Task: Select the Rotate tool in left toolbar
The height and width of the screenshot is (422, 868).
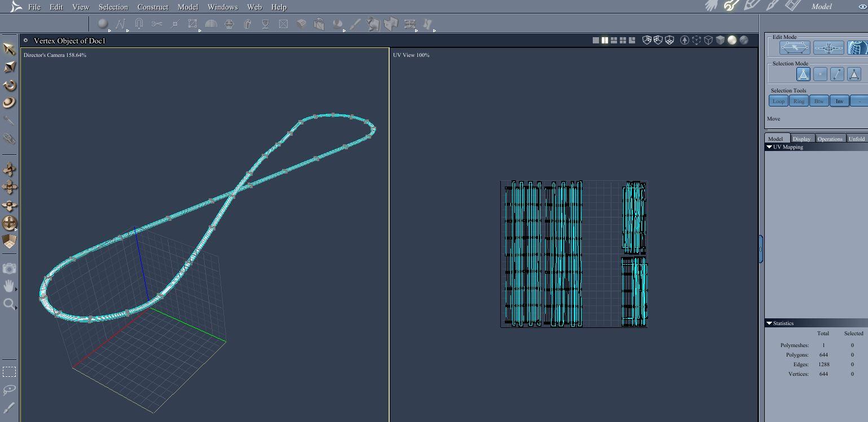Action: [x=9, y=85]
